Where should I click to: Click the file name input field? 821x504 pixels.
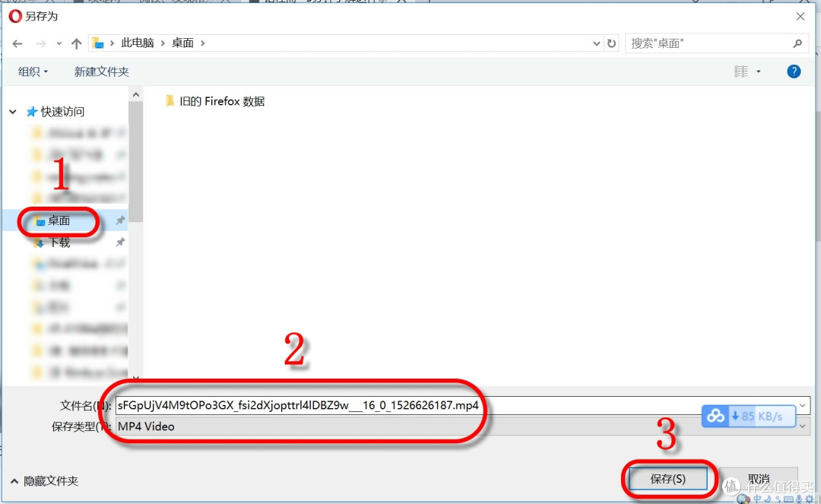click(x=462, y=405)
